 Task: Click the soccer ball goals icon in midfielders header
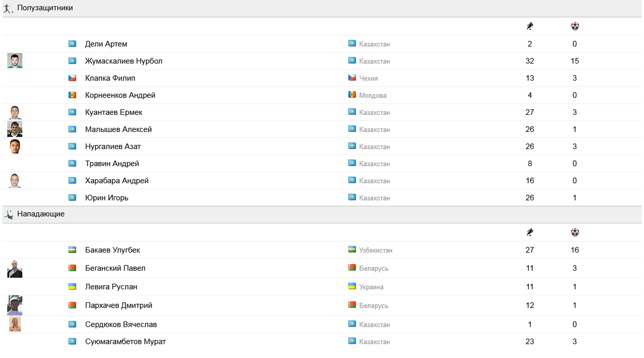click(575, 26)
